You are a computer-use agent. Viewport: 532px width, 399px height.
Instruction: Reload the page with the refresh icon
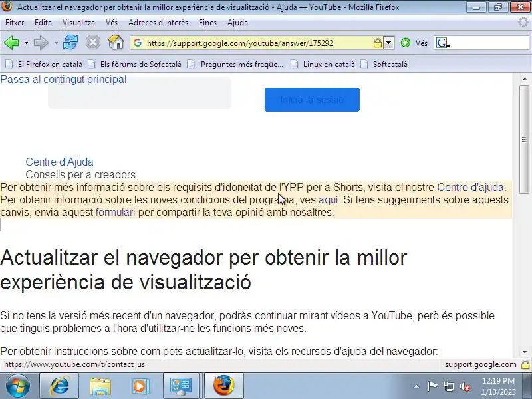(x=70, y=43)
